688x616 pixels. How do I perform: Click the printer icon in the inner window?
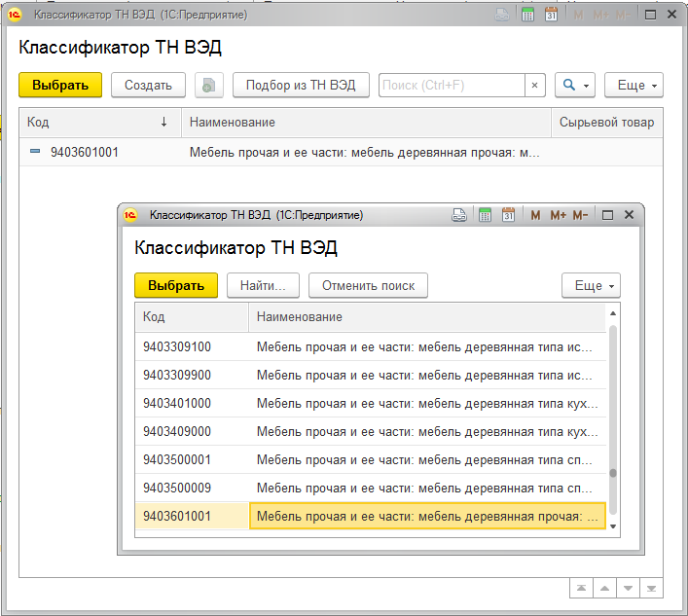459,215
